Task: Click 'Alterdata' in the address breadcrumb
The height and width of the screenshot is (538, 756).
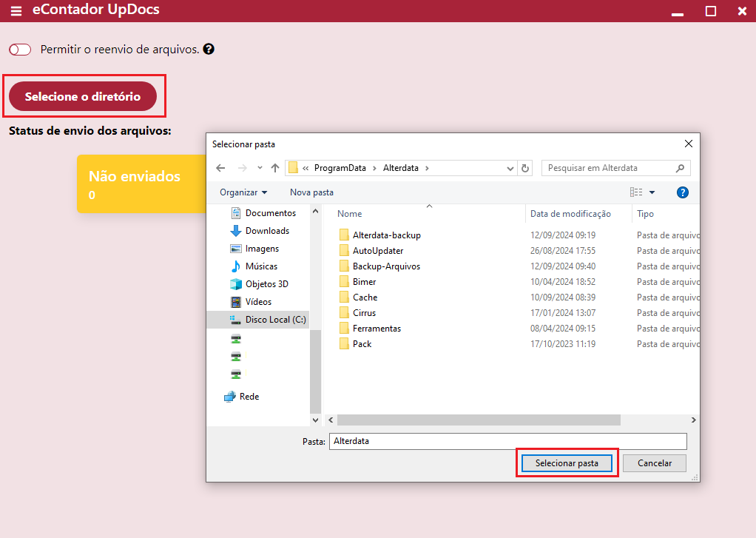Action: click(401, 168)
